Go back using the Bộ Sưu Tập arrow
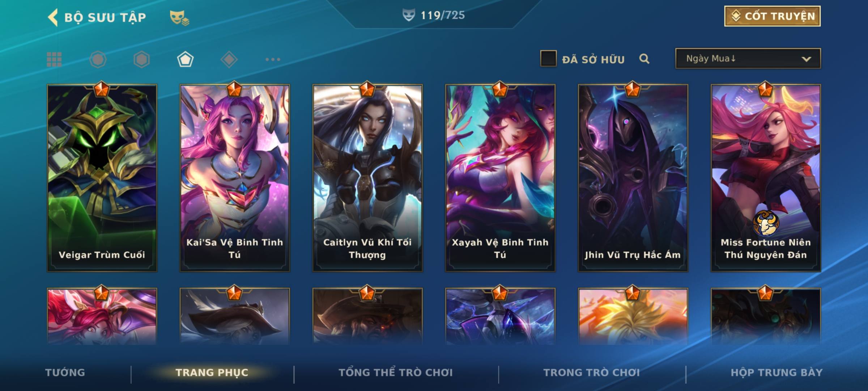 53,17
